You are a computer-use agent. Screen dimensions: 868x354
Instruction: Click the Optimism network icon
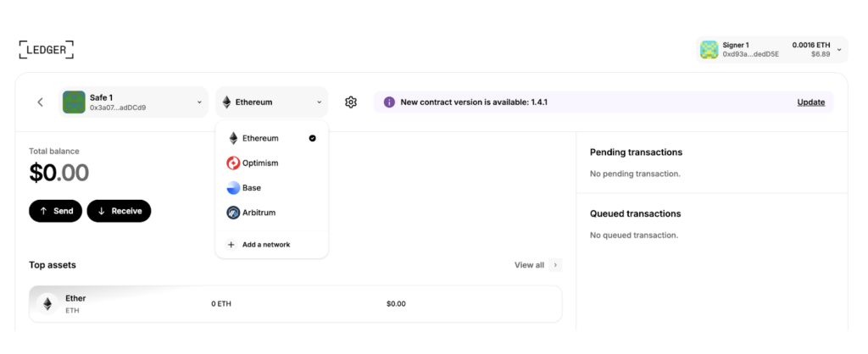click(x=233, y=163)
